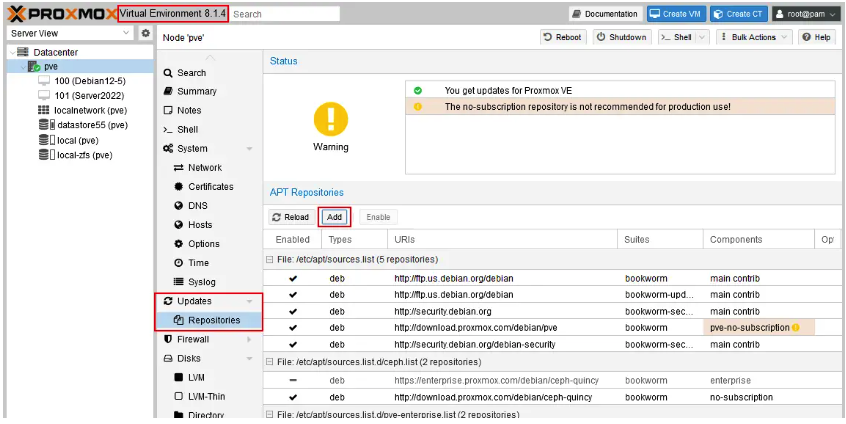The image size is (846, 424).
Task: Click the no-subscription warning message row
Action: (x=620, y=107)
